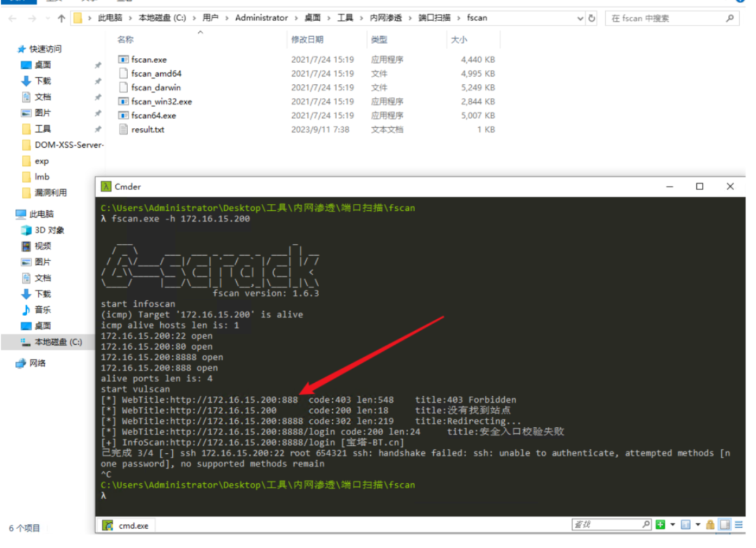Click the 修改日期 column header
Screen dimensions: 756x548
pos(307,39)
